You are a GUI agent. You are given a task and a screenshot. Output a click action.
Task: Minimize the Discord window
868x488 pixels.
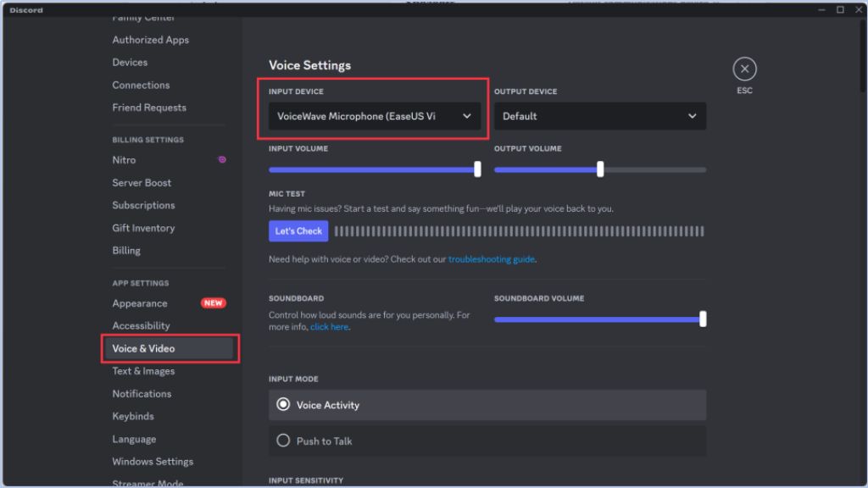tap(821, 9)
